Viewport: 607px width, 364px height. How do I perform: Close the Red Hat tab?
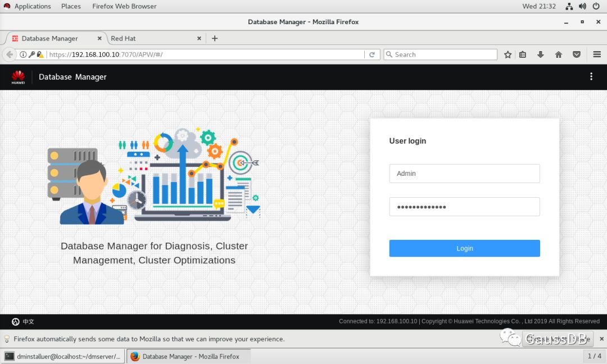click(199, 38)
